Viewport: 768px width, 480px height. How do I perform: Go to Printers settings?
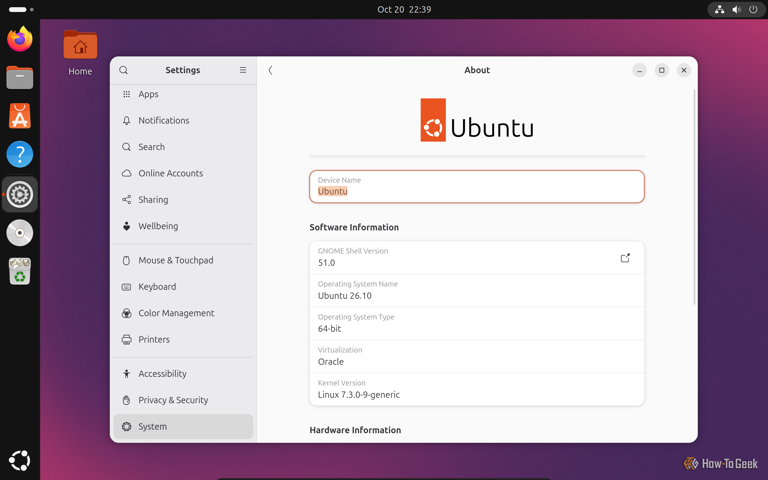point(183,340)
